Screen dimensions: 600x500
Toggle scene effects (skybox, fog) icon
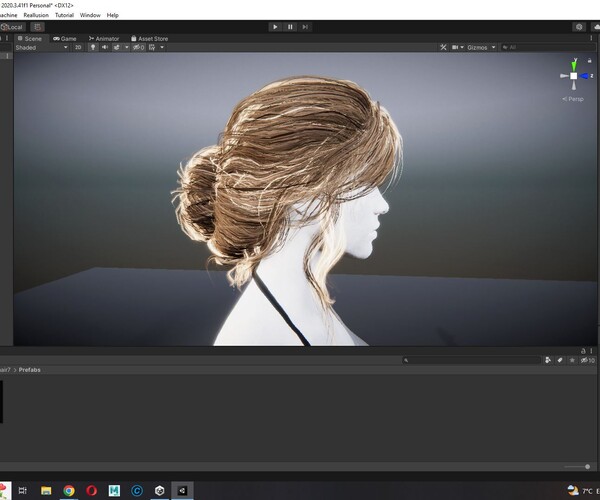pyautogui.click(x=117, y=47)
